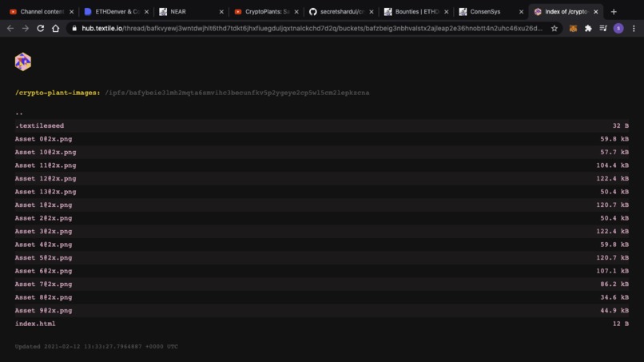Viewport: 644px width, 362px height.
Task: Close the ConsenSys tab
Action: coord(521,12)
